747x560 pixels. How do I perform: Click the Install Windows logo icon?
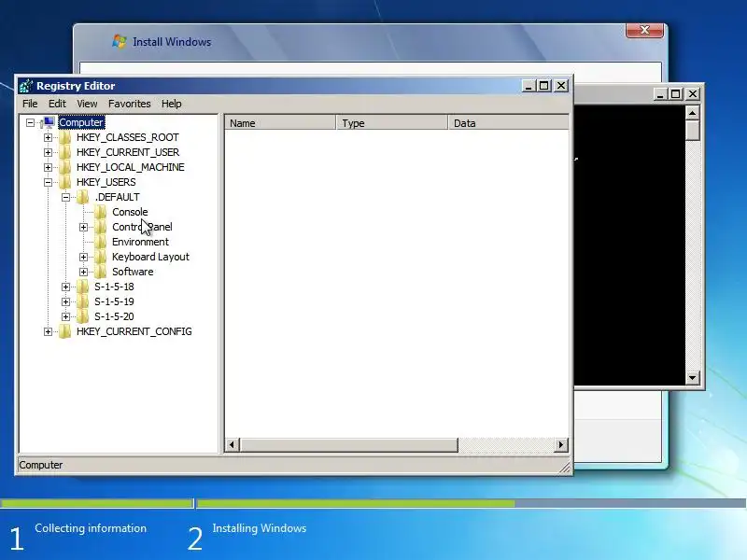120,41
